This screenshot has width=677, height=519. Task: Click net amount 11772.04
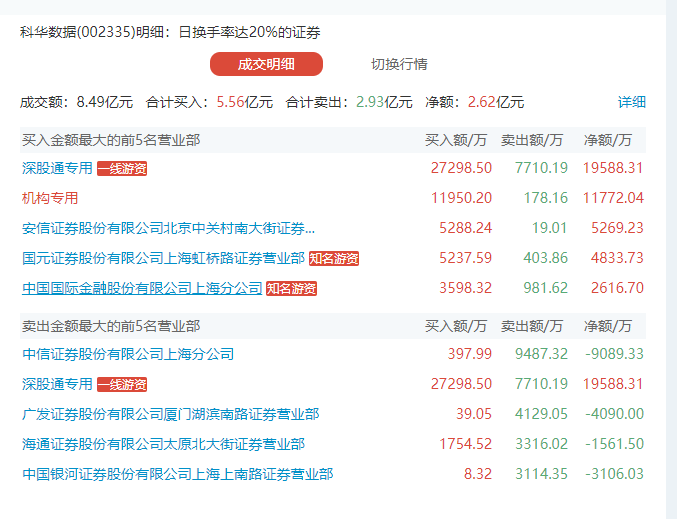click(613, 198)
